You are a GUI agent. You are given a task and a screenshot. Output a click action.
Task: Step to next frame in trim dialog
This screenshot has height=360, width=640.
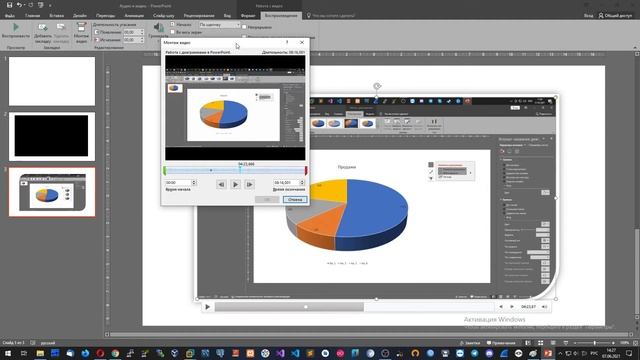(249, 184)
